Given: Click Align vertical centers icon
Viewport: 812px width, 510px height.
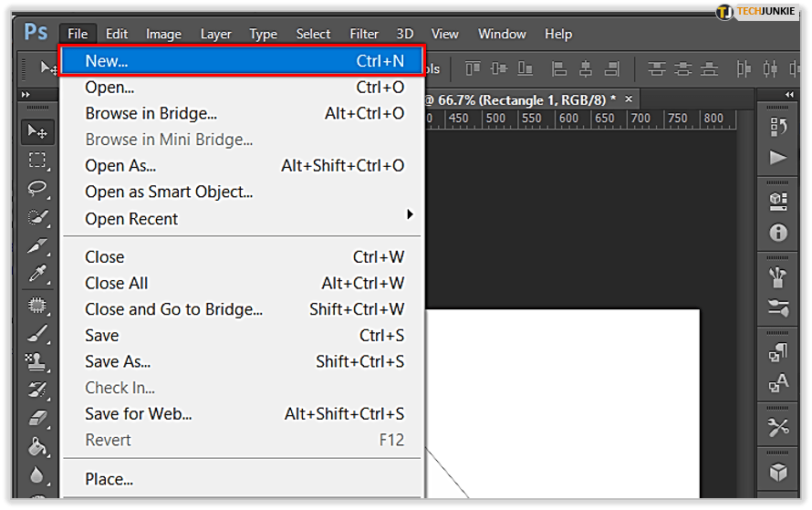Looking at the screenshot, I should pyautogui.click(x=499, y=68).
